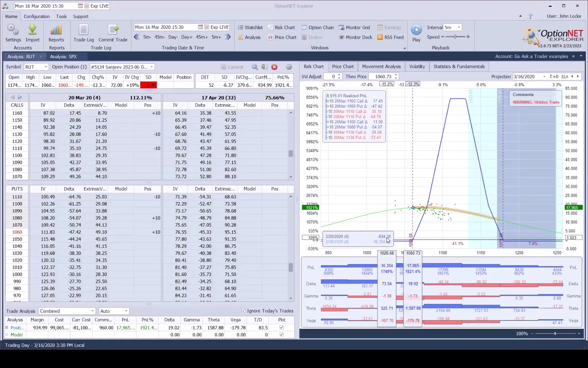Toggle the Plot checkbox for Model row
588x368 pixels.
(281, 335)
